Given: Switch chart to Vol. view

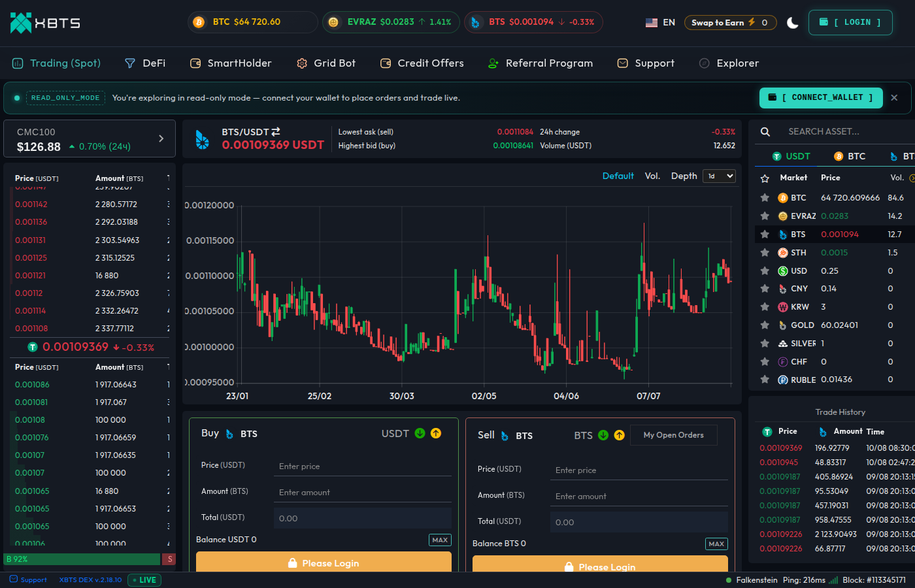Looking at the screenshot, I should coord(652,176).
